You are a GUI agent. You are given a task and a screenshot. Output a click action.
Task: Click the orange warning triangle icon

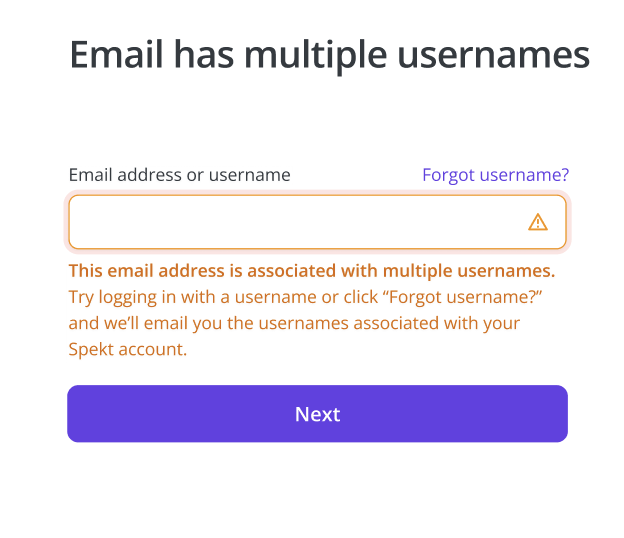pos(538,222)
